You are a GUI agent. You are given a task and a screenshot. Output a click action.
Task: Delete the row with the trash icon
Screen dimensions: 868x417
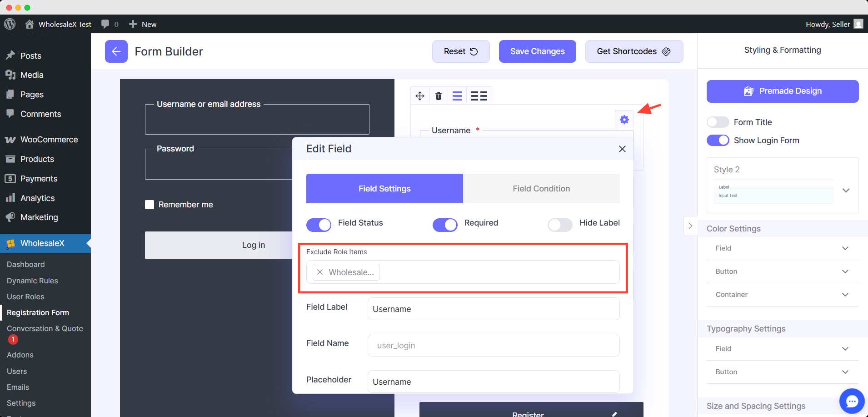pyautogui.click(x=439, y=96)
